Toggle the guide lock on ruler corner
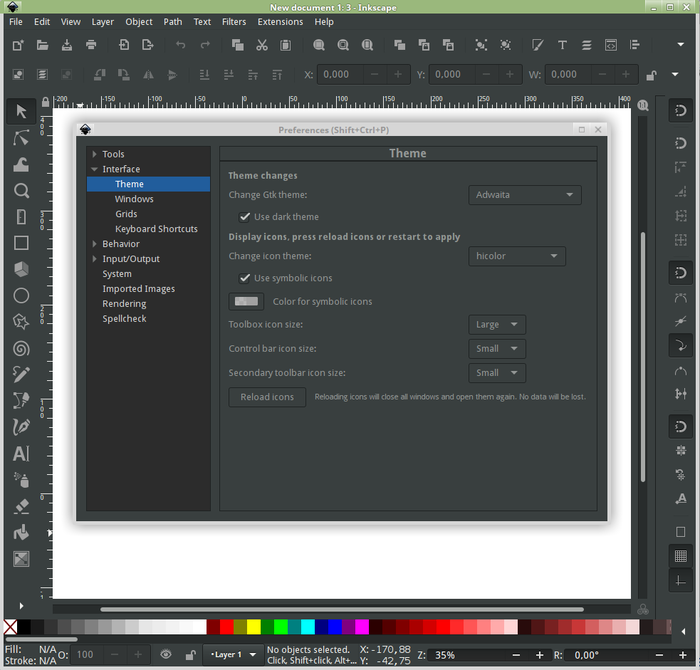The width and height of the screenshot is (700, 670). pyautogui.click(x=45, y=102)
